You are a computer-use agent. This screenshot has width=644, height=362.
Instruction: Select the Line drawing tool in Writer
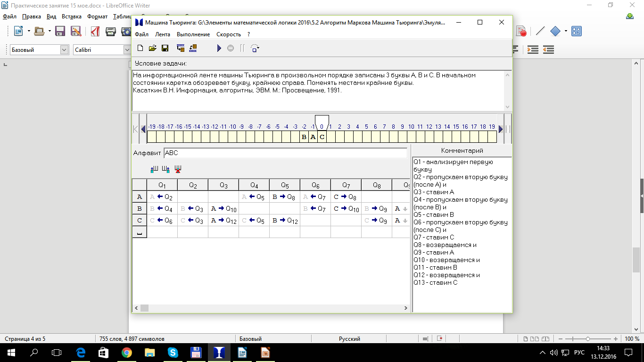[x=540, y=32]
